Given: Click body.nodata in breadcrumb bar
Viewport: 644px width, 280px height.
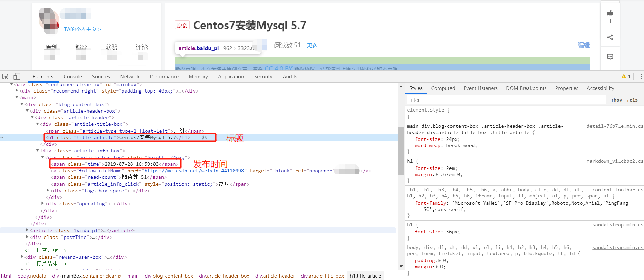Looking at the screenshot, I should click(x=32, y=276).
